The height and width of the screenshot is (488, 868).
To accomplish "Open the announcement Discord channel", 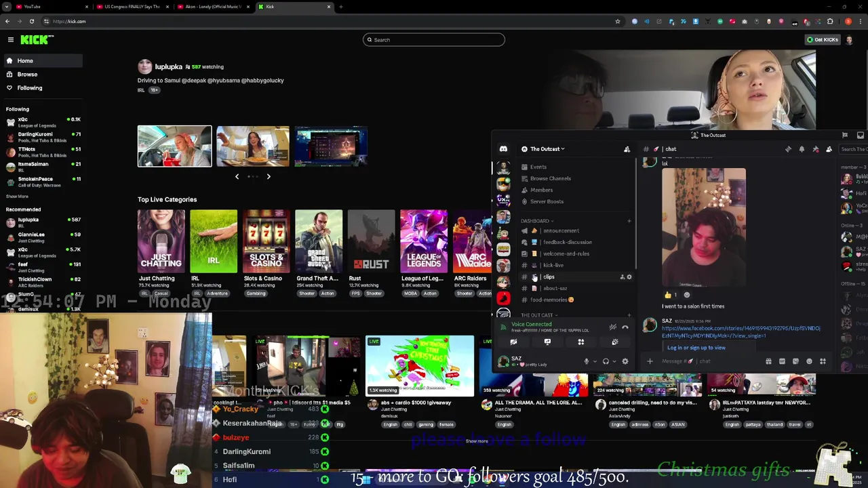I will 575,231.
